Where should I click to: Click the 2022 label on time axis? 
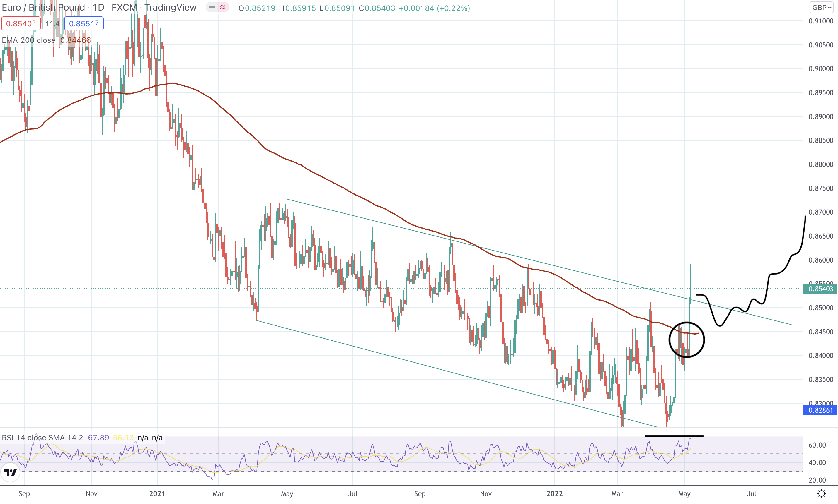[554, 493]
